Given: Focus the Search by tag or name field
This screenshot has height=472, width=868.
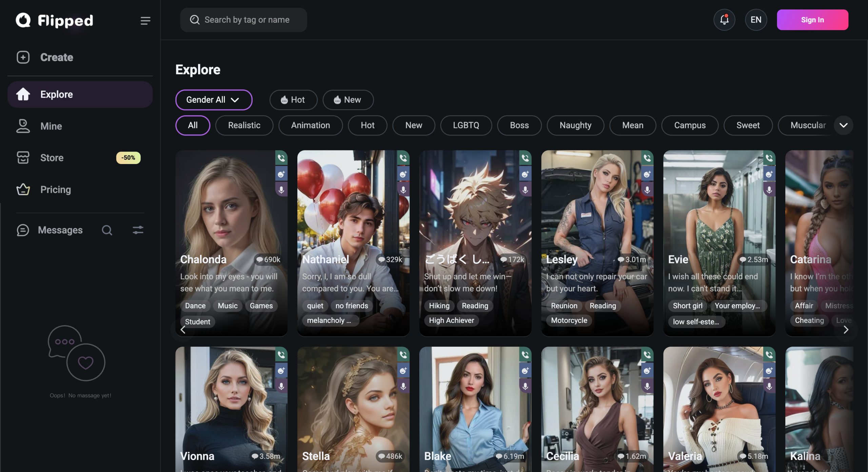Looking at the screenshot, I should (243, 20).
